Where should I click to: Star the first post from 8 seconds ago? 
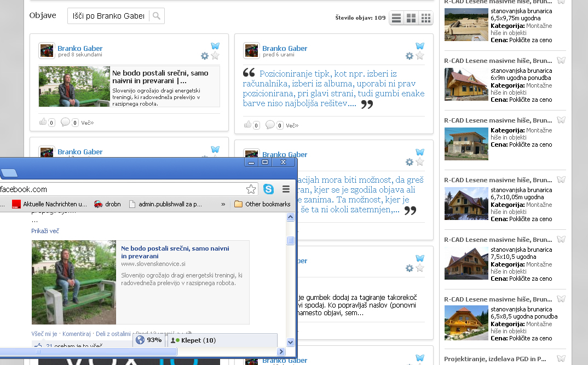click(x=215, y=56)
